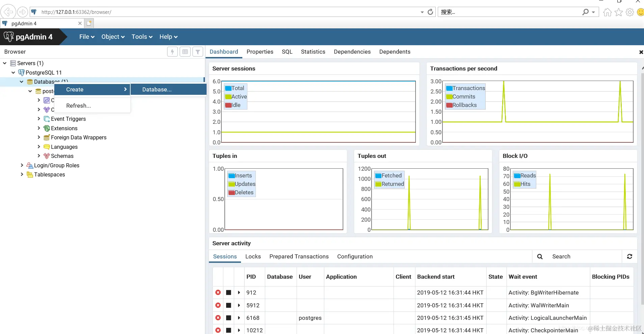This screenshot has height=334, width=644.
Task: Click the PostgreSQL 11 elephant icon
Action: (x=21, y=73)
